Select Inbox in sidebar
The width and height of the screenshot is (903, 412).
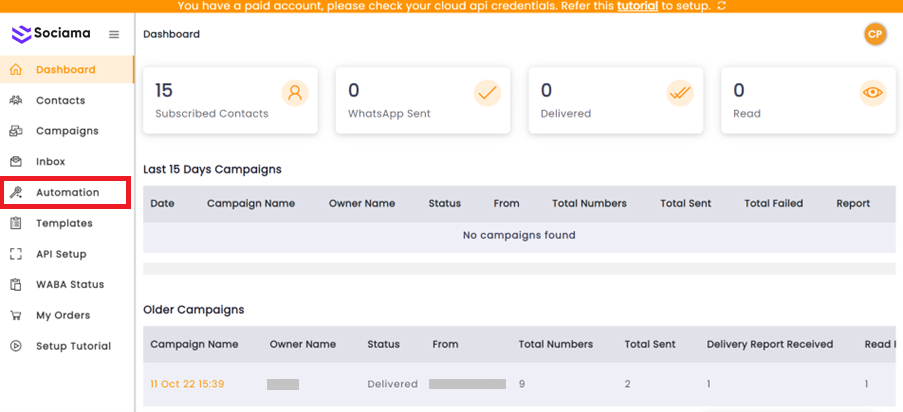click(x=50, y=162)
